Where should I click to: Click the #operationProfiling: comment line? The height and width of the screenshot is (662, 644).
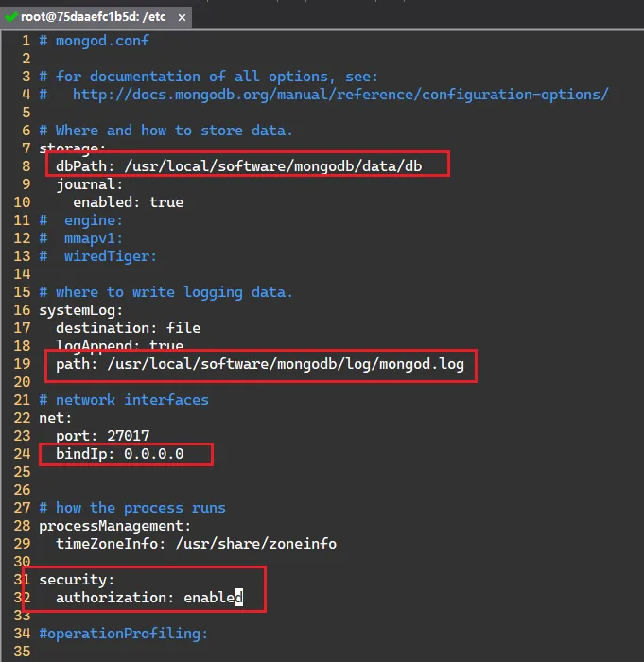click(x=123, y=634)
